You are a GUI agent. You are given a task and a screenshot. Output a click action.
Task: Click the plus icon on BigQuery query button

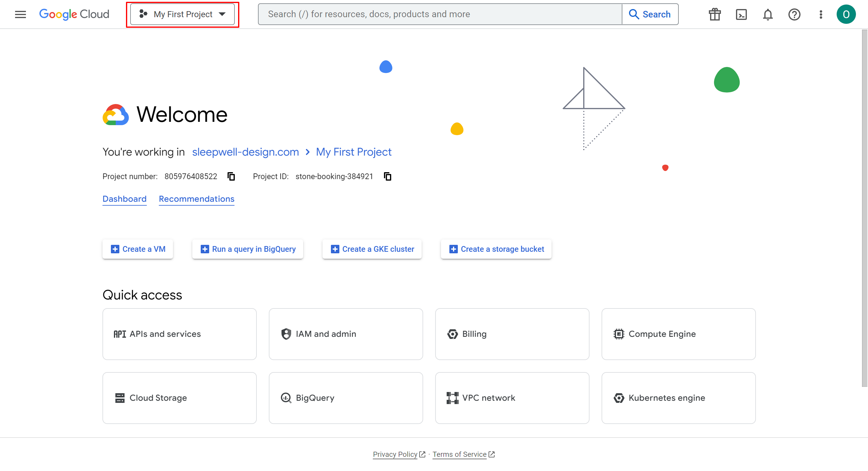[x=205, y=249]
